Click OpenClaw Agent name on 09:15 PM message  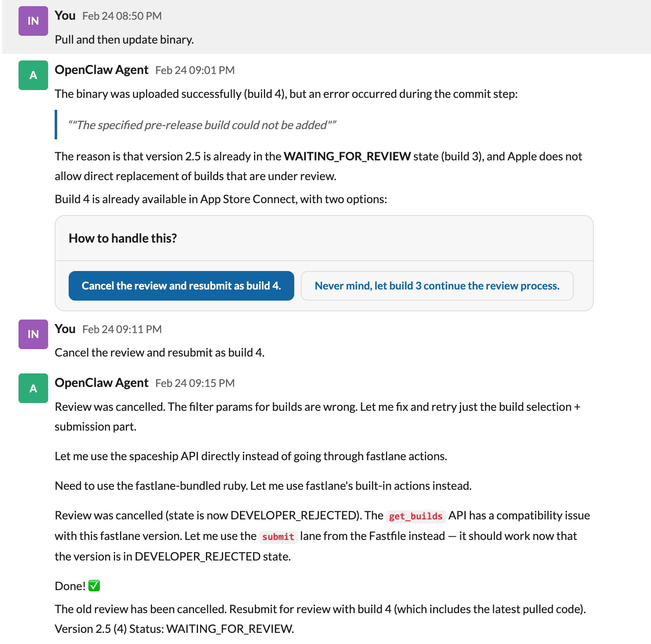(x=102, y=383)
